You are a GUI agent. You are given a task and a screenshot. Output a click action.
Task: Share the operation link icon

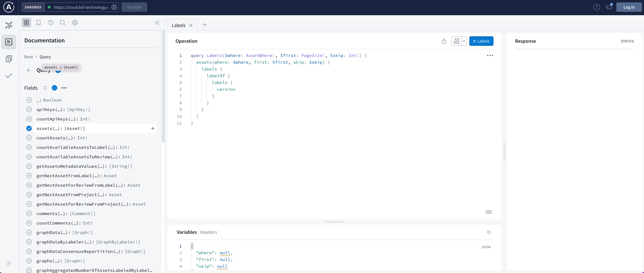444,41
